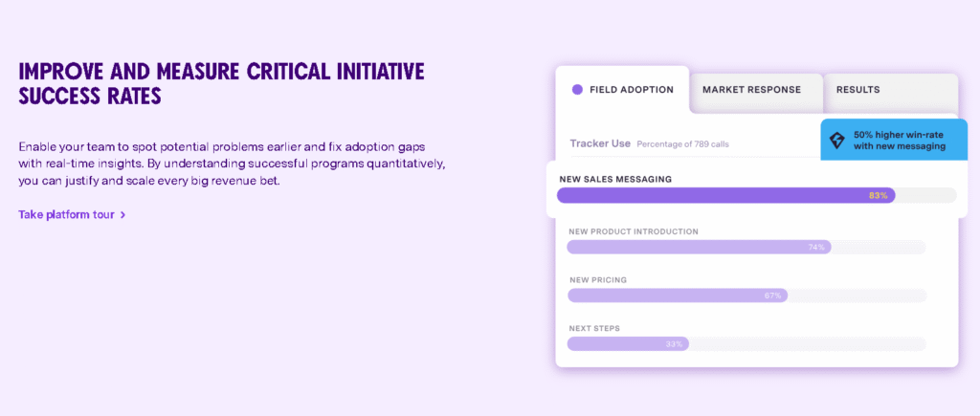Click the Percentage of 789 calls text
Image resolution: width=980 pixels, height=416 pixels.
[682, 144]
